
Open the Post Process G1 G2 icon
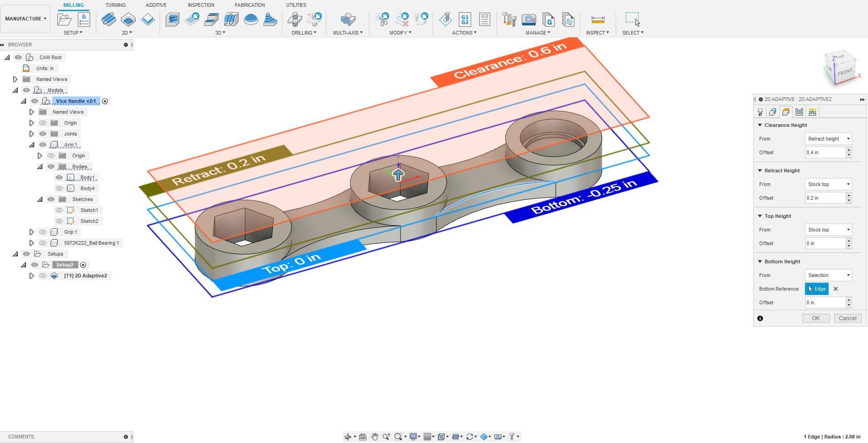point(465,20)
